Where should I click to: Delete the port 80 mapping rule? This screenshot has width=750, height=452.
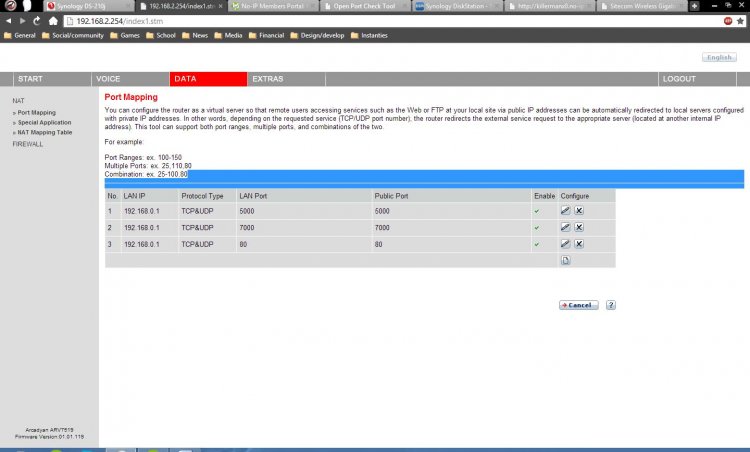coord(578,243)
